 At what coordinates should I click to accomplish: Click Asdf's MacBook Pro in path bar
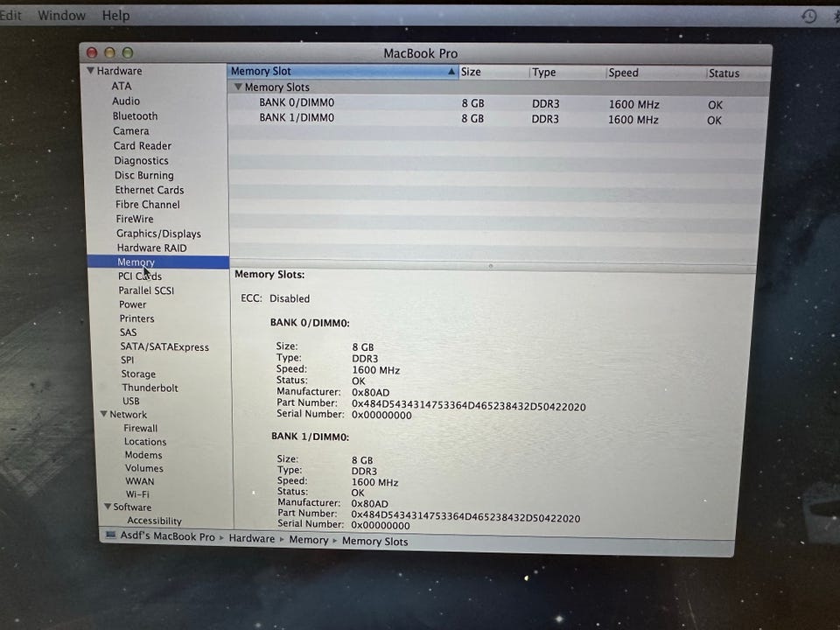[x=167, y=535]
